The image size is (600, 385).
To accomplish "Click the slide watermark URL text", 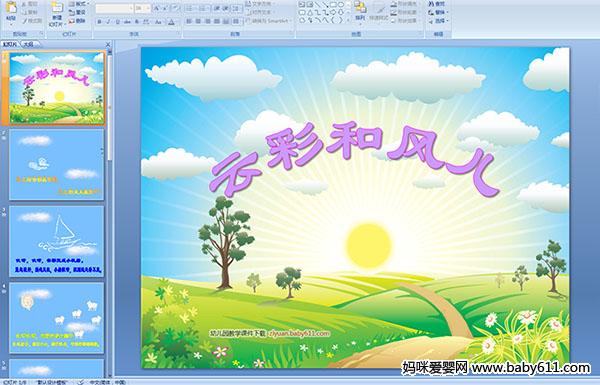I will coord(299,333).
